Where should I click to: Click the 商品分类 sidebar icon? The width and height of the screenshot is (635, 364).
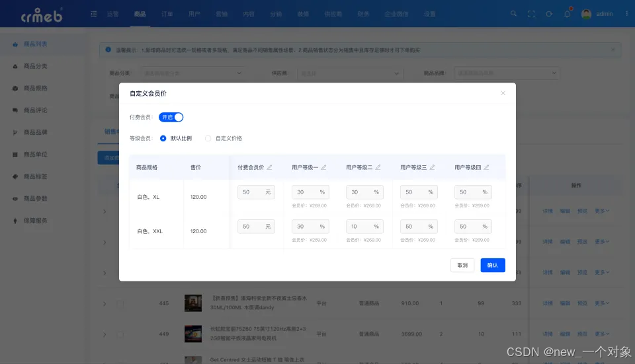tap(15, 66)
